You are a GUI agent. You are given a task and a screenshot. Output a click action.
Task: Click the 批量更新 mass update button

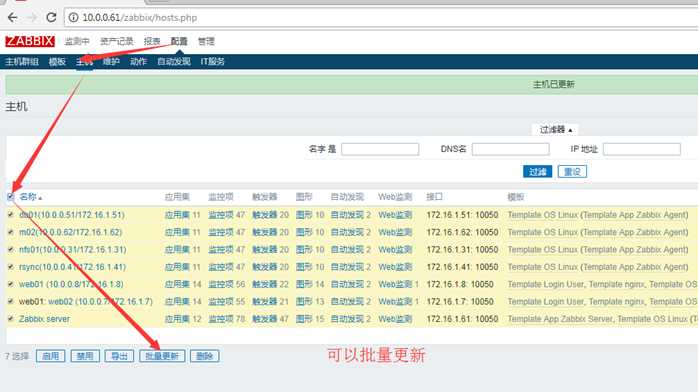point(162,356)
